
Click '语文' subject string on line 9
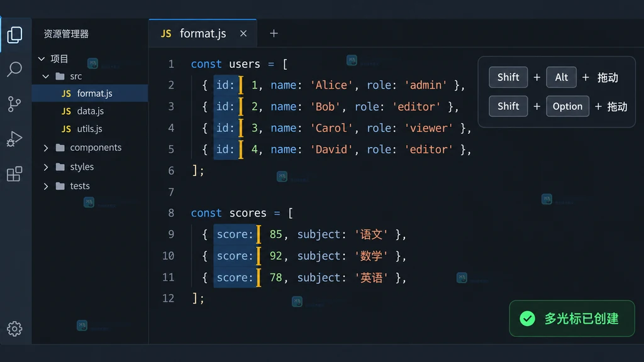tap(371, 234)
